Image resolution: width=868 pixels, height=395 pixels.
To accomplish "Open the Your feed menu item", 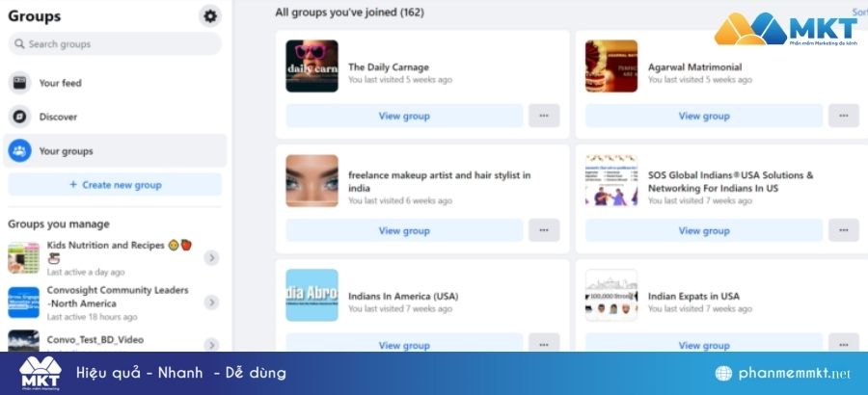I will (x=115, y=83).
